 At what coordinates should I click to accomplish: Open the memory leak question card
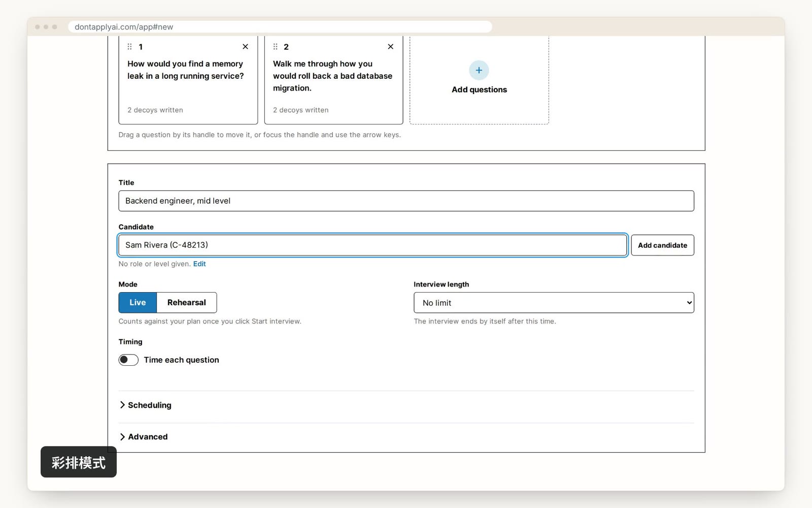[188, 80]
